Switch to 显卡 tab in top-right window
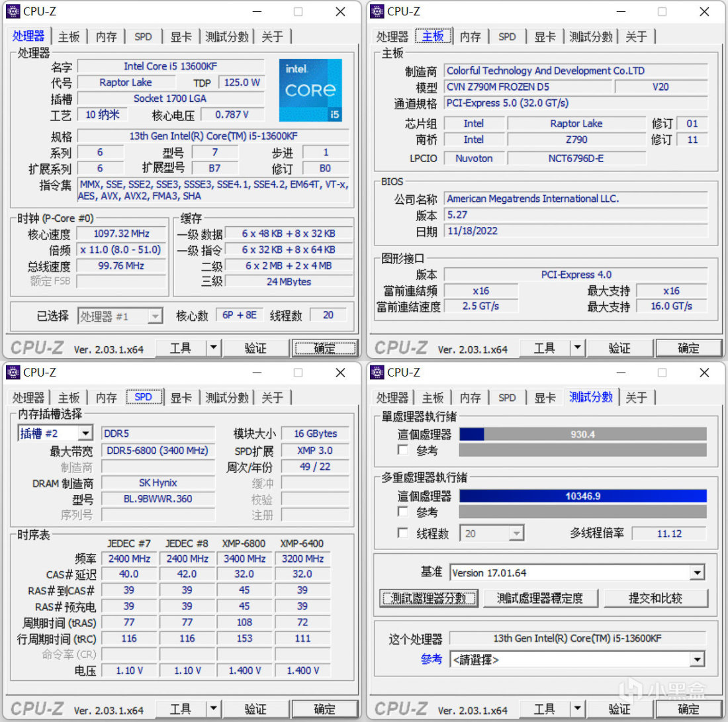Screen dimensions: 728x722 [545, 36]
